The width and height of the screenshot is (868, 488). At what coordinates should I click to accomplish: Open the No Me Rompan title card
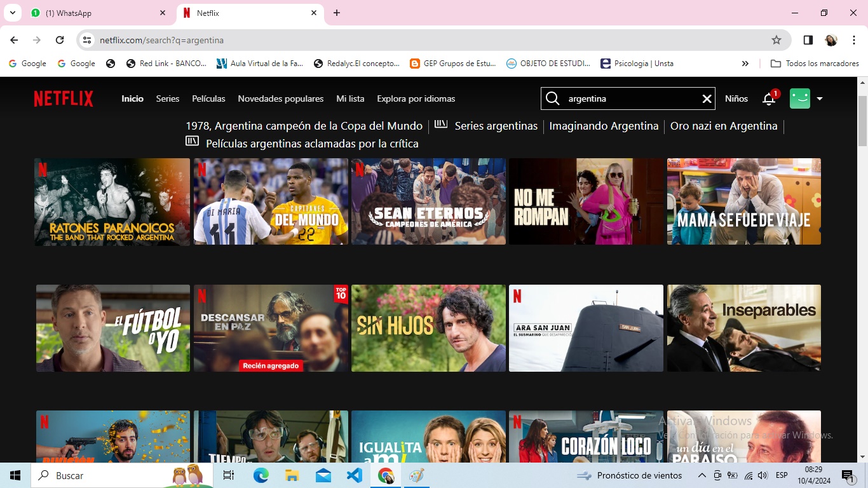coord(586,201)
